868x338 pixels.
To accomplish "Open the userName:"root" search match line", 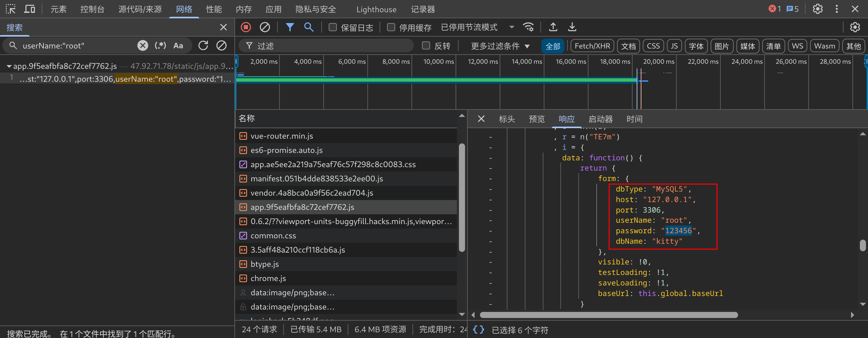I will point(117,79).
